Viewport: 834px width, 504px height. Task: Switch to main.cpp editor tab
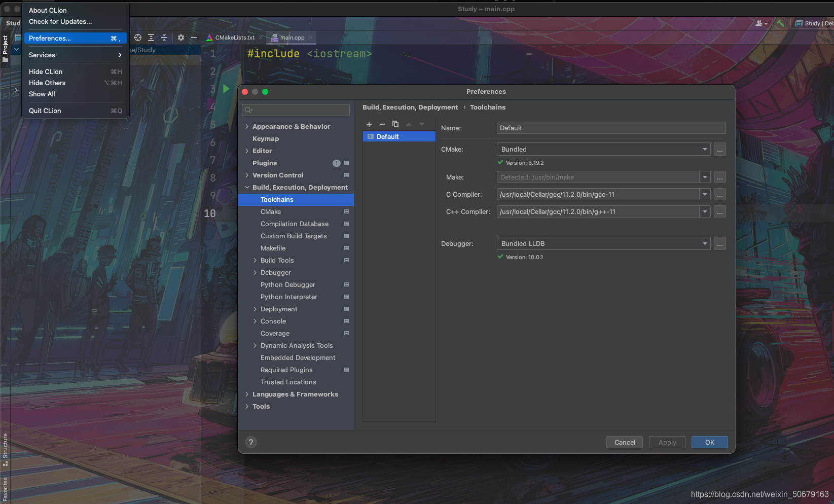point(292,38)
